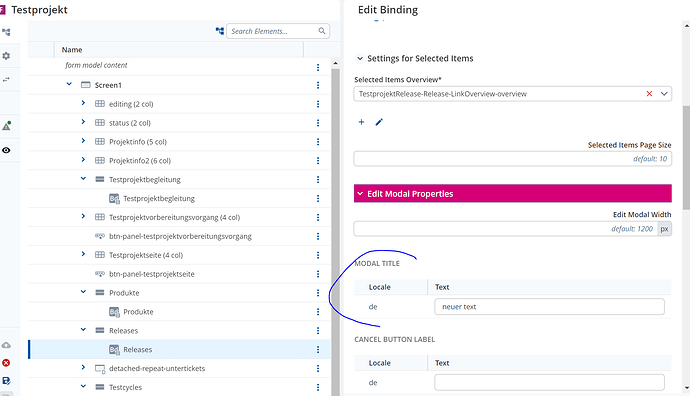
Task: Collapse the Testprojektbegleitung section node
Action: 83,179
